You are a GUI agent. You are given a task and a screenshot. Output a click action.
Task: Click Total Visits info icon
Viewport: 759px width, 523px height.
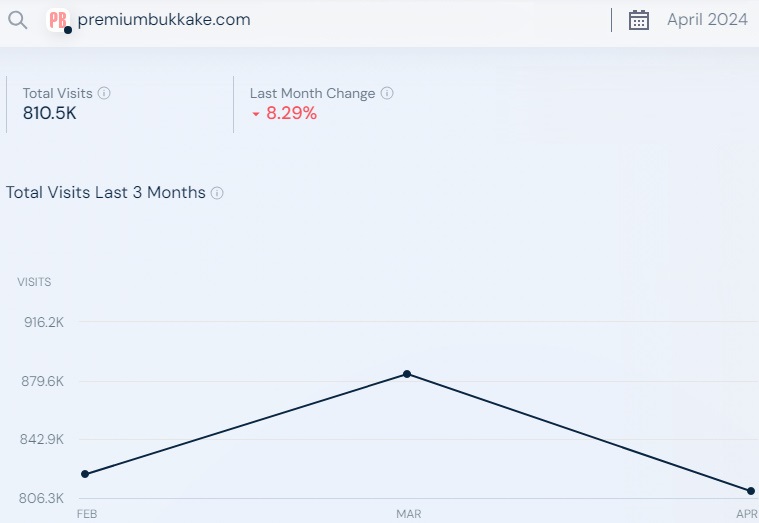click(104, 93)
